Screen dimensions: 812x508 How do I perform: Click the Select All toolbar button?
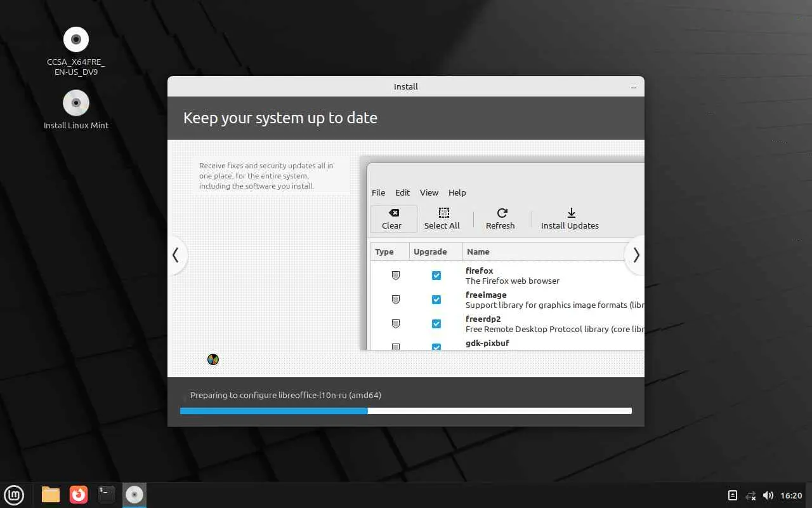coord(442,218)
